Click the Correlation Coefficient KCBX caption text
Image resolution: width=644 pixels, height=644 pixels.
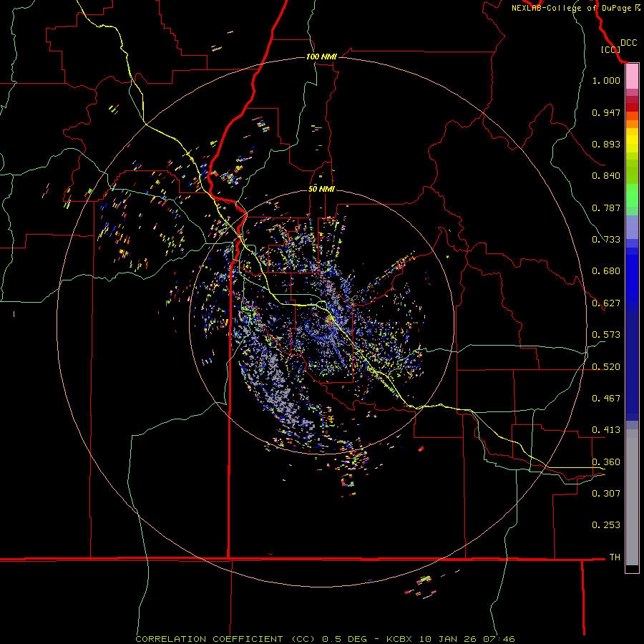[325, 639]
